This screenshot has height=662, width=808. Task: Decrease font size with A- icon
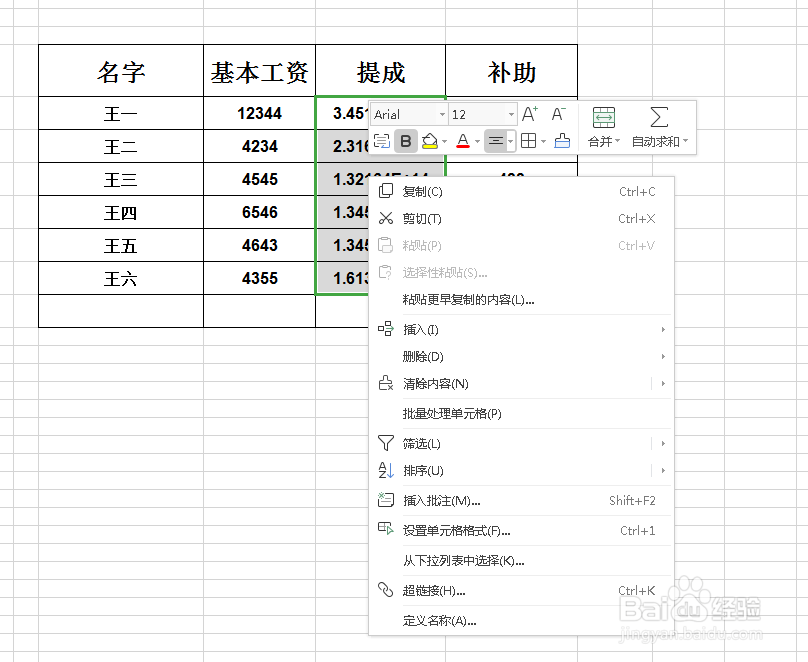pyautogui.click(x=558, y=115)
